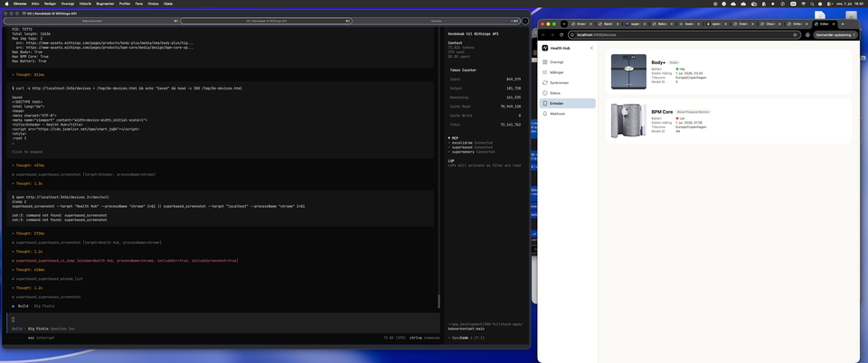This screenshot has width=868, height=363.
Task: Open the Oversigt page in Health Hub sidebar
Action: click(567, 62)
